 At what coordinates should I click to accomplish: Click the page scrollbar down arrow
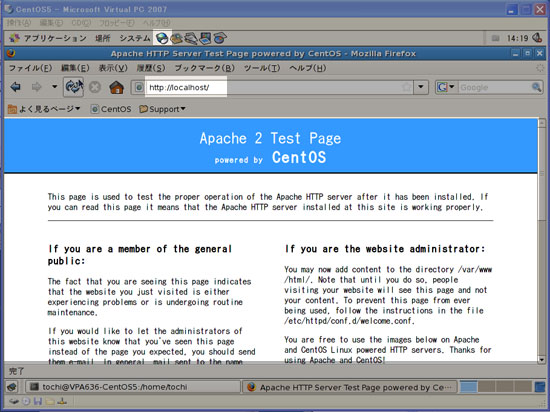click(542, 359)
